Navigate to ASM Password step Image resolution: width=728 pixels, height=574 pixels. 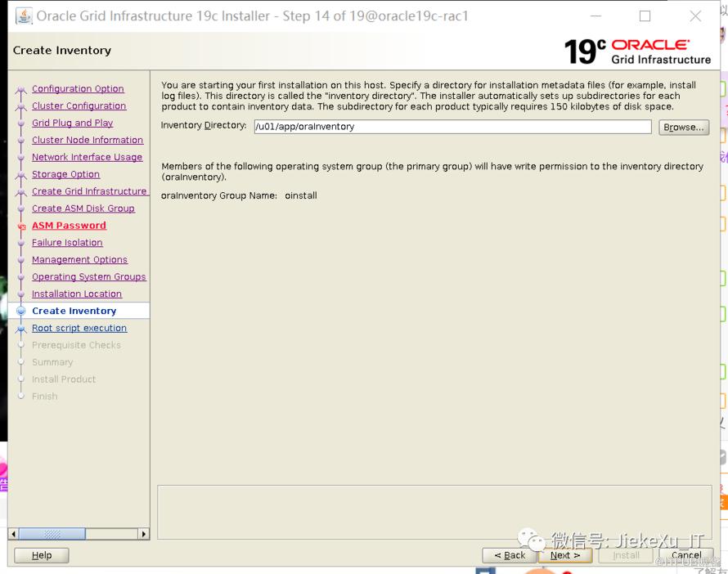(x=69, y=226)
